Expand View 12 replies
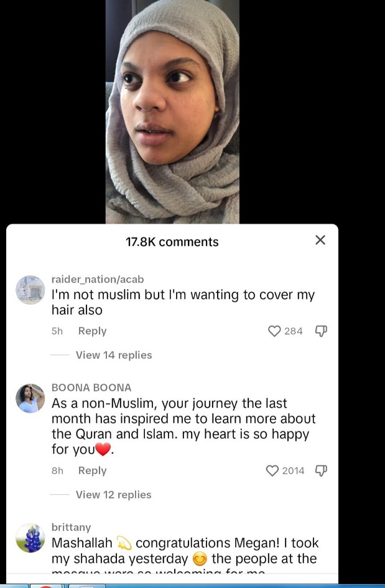 113,495
